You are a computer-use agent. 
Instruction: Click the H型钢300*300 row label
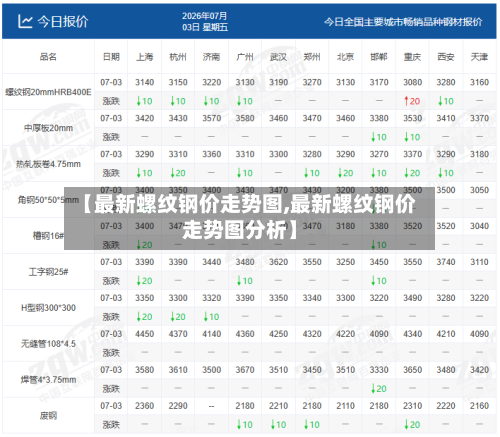[48, 308]
